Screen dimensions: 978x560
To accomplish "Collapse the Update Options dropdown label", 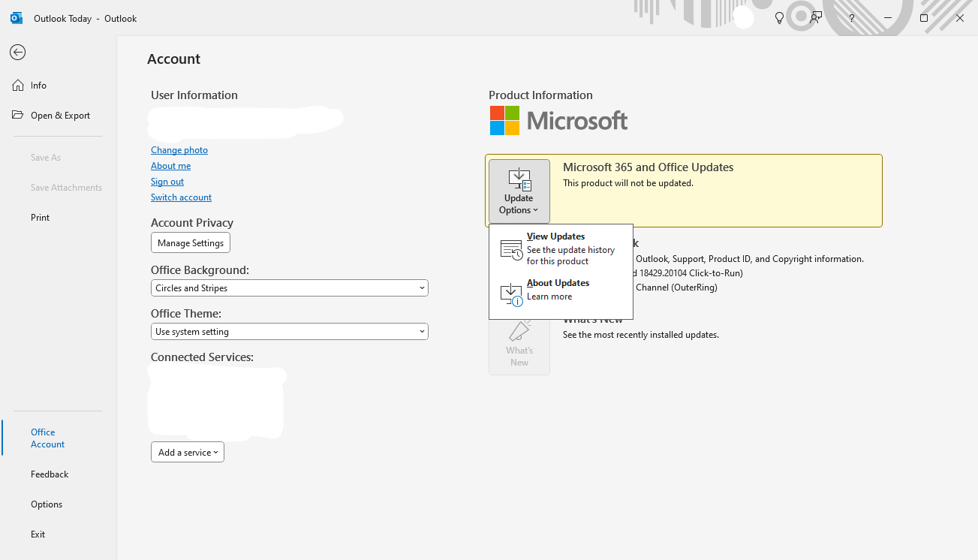I will tap(519, 204).
